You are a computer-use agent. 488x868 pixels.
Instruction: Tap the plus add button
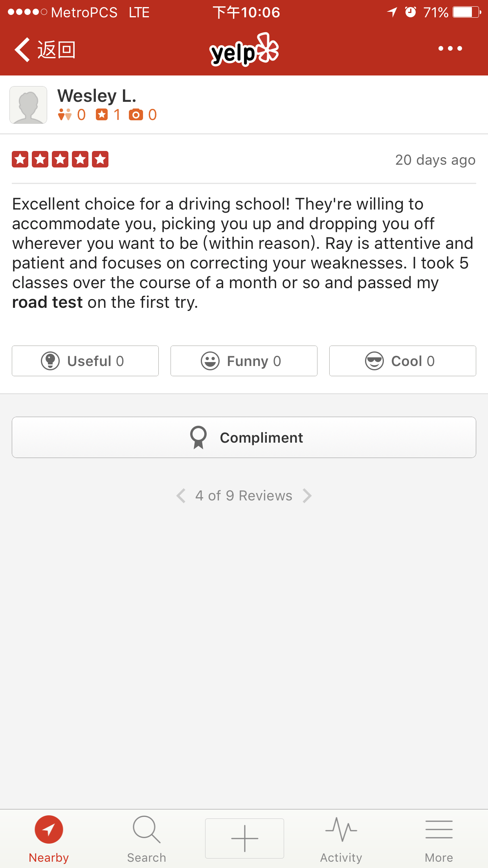(x=244, y=839)
